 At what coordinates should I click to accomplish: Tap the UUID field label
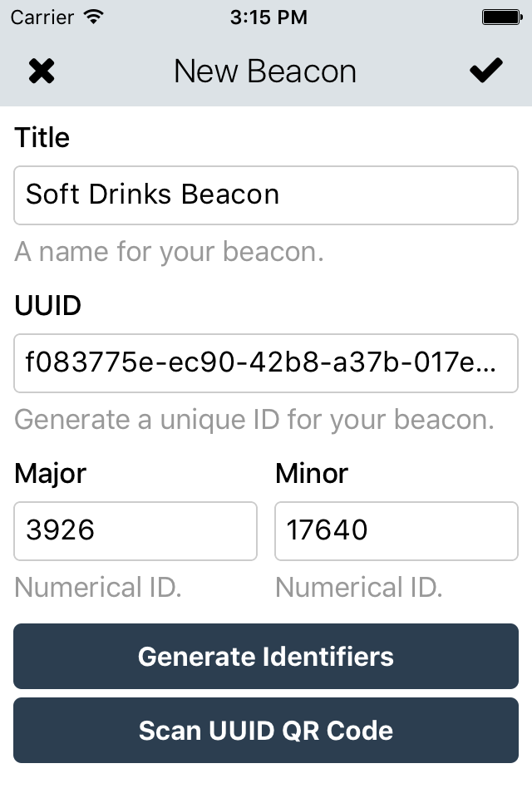48,305
